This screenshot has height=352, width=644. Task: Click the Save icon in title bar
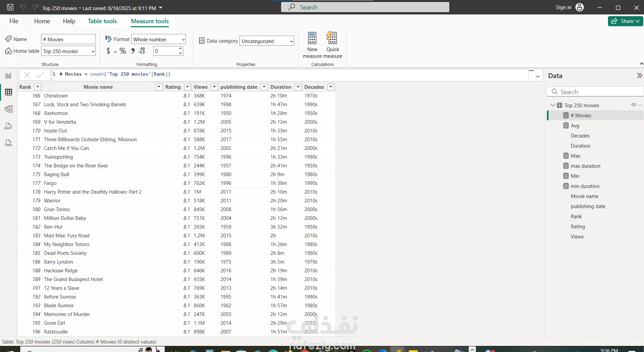point(10,7)
